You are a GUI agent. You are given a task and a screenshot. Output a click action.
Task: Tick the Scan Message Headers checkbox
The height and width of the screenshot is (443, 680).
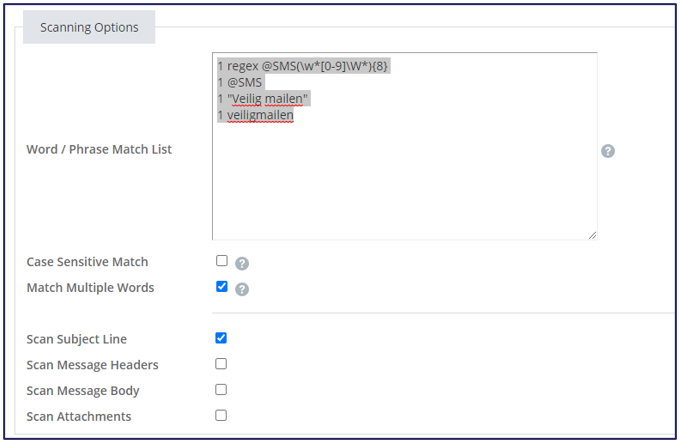[221, 364]
